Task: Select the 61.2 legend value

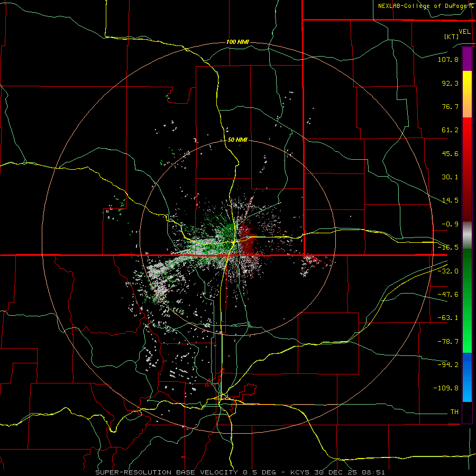Action: coord(450,130)
